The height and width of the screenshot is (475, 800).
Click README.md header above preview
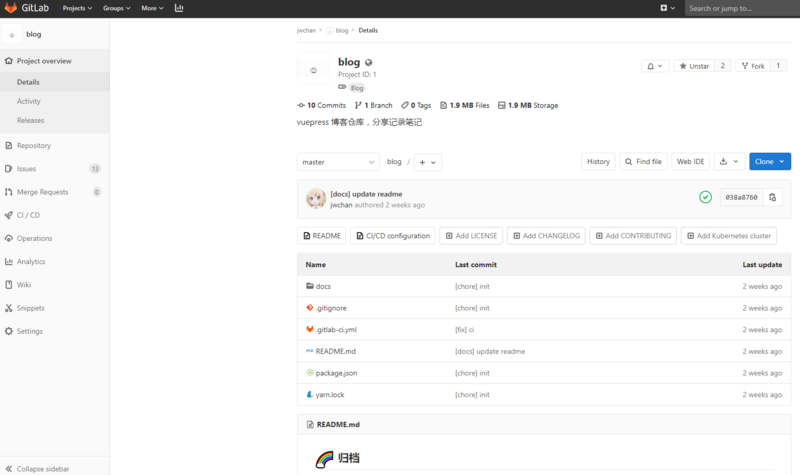point(338,424)
